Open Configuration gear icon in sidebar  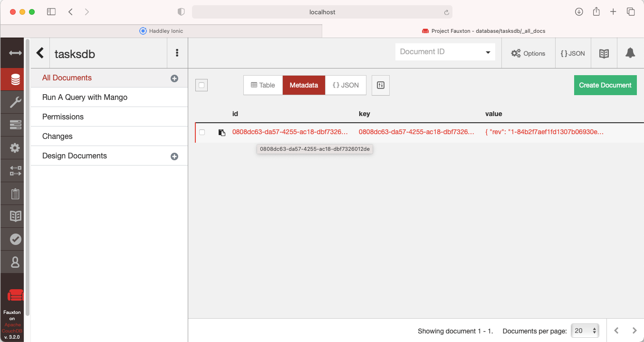(15, 148)
